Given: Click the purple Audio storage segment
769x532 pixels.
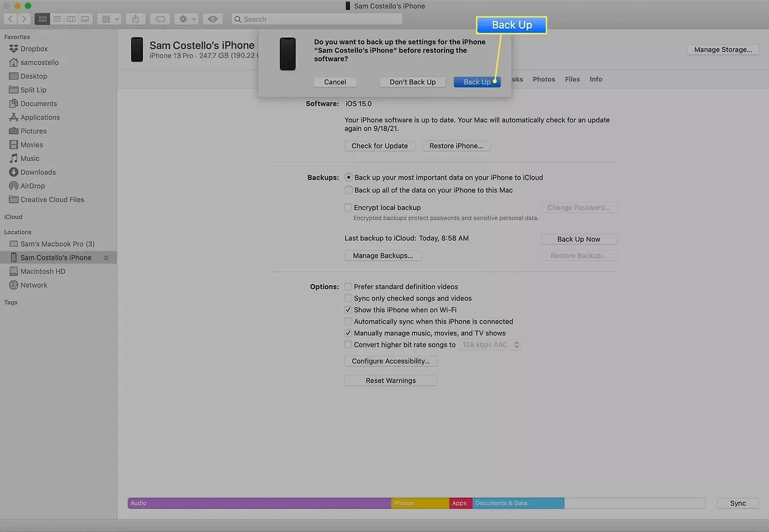Looking at the screenshot, I should (260, 503).
